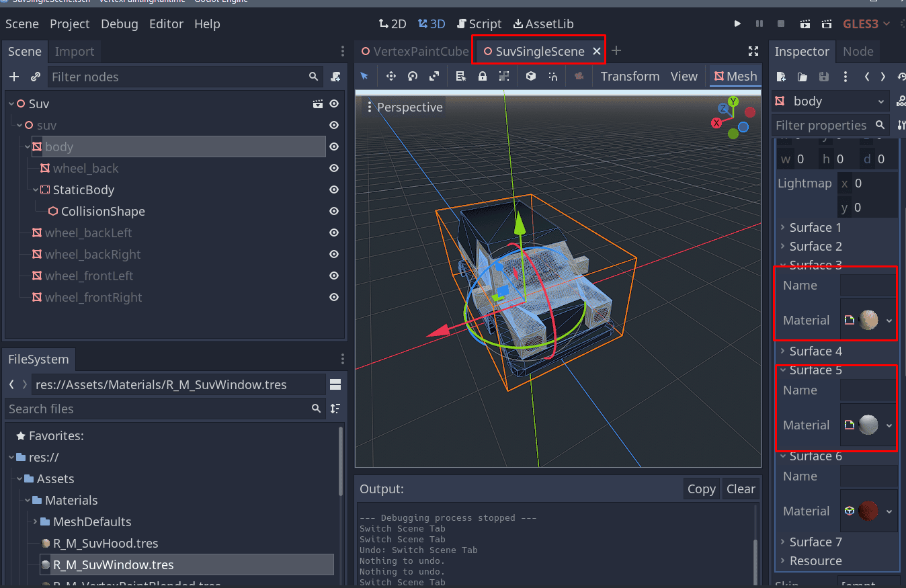
Task: Toggle distraction-free mode expand icon
Action: click(x=753, y=52)
